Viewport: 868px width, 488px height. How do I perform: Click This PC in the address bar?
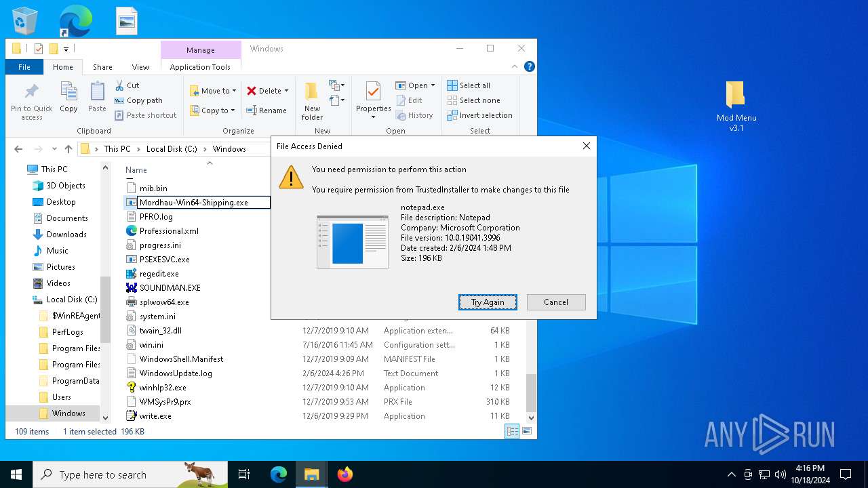(x=117, y=149)
